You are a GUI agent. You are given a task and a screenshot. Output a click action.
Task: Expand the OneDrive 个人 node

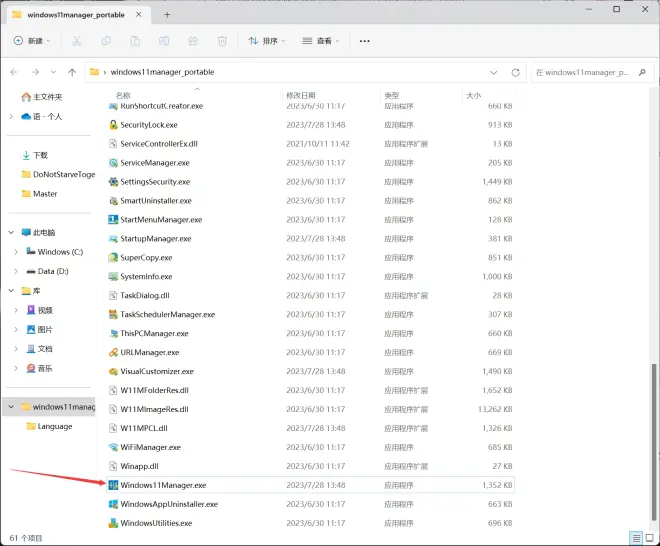pyautogui.click(x=11, y=116)
